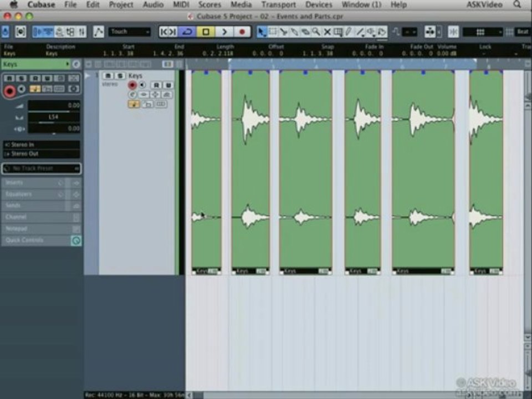Select the Erase tool
The image size is (532, 399).
point(305,32)
